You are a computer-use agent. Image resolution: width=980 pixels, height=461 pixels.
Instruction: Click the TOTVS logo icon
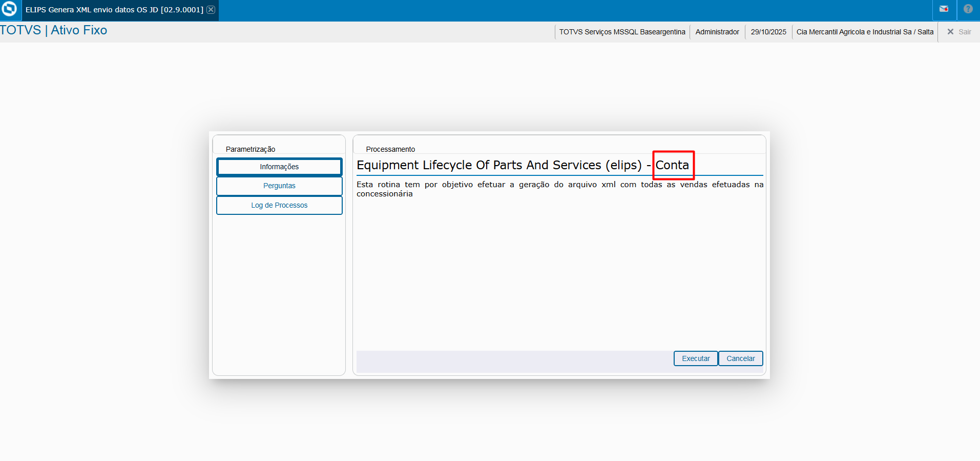[x=10, y=9]
